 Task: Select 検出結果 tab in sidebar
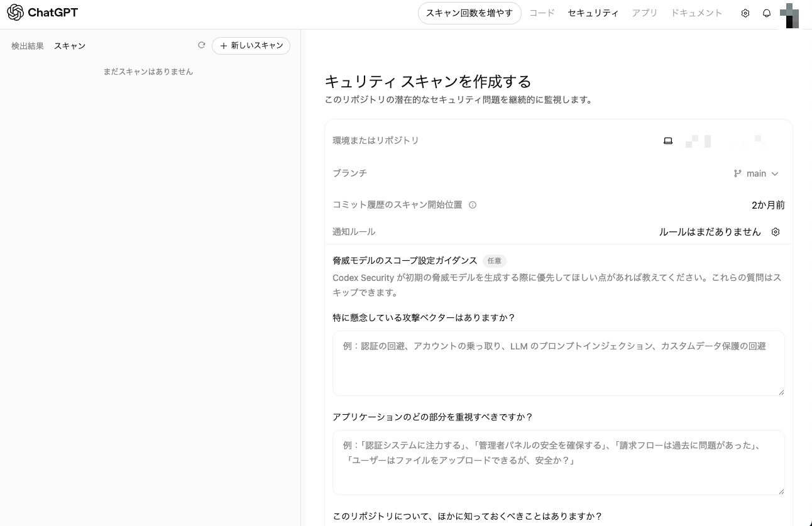tap(28, 46)
